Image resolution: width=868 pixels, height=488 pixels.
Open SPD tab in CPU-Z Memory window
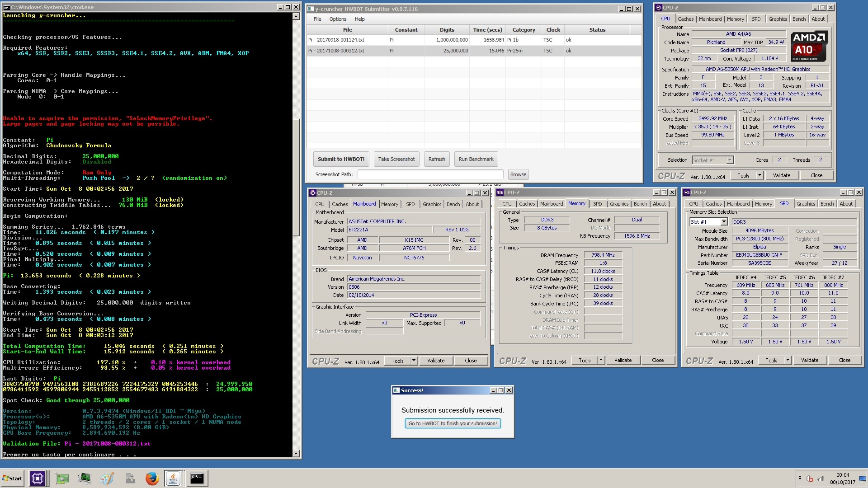(597, 204)
